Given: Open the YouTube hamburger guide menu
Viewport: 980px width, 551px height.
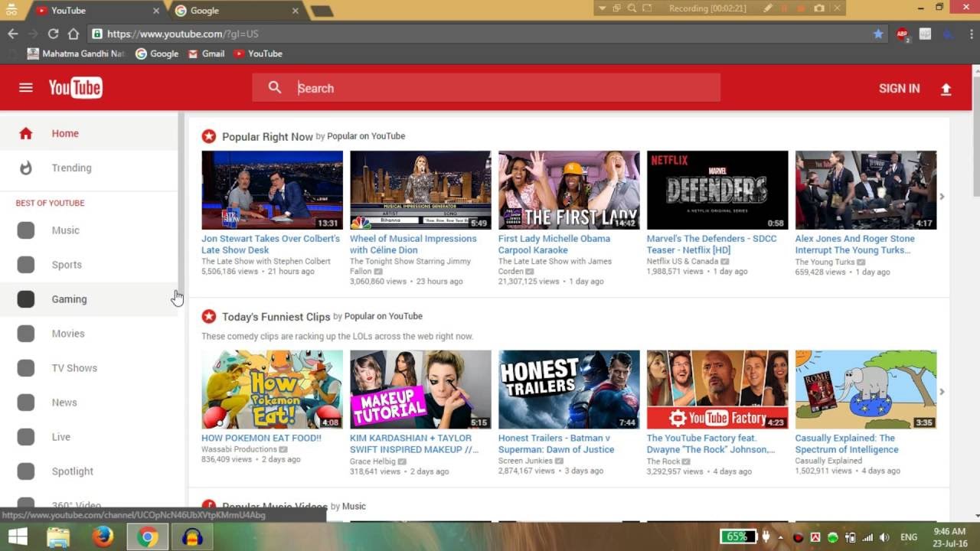Looking at the screenshot, I should pos(26,88).
